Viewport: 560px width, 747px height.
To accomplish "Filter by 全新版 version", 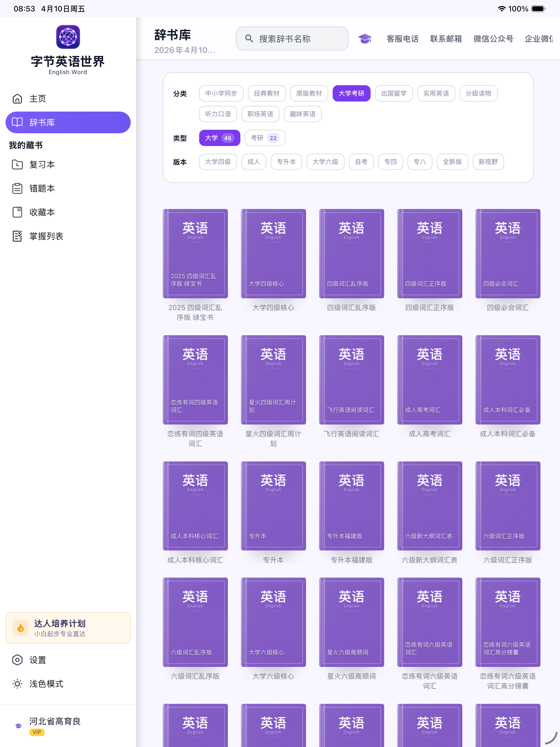I will 452,162.
